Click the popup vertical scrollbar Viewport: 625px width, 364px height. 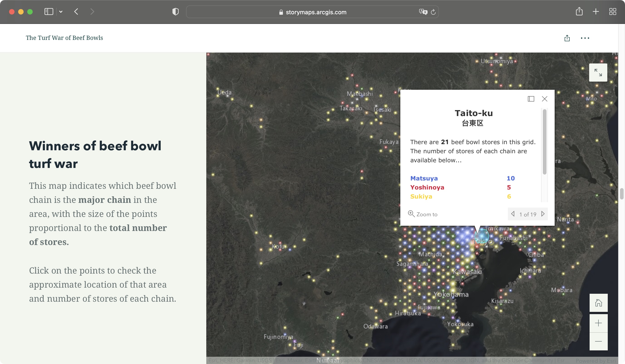[x=544, y=142]
